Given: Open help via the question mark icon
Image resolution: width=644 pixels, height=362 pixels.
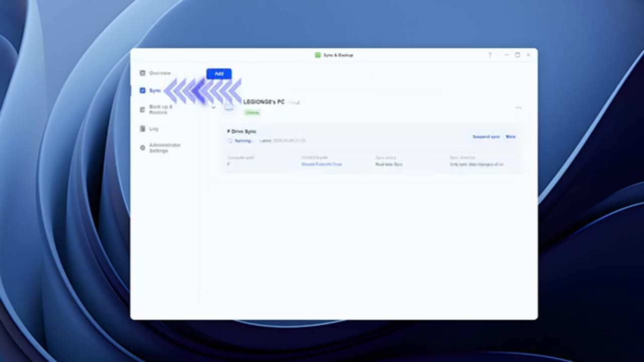Looking at the screenshot, I should pyautogui.click(x=490, y=55).
